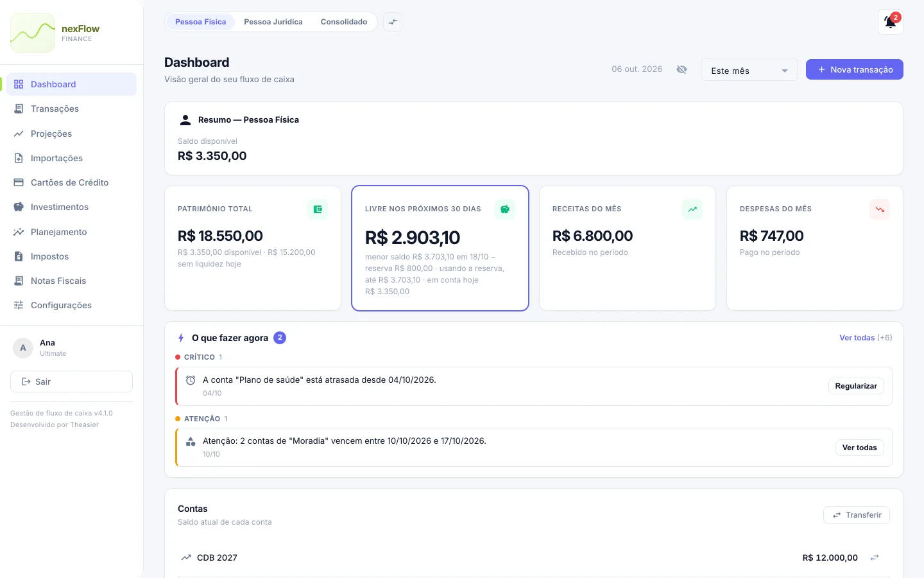The image size is (924, 578).
Task: Select the Patrimônio Total card
Action: tap(253, 248)
